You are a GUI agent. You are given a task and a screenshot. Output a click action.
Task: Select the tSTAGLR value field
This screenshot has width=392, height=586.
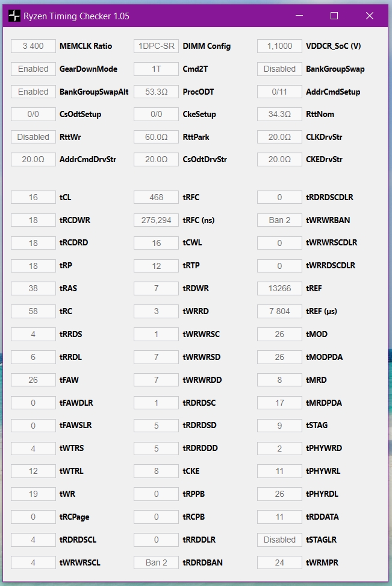(x=279, y=540)
